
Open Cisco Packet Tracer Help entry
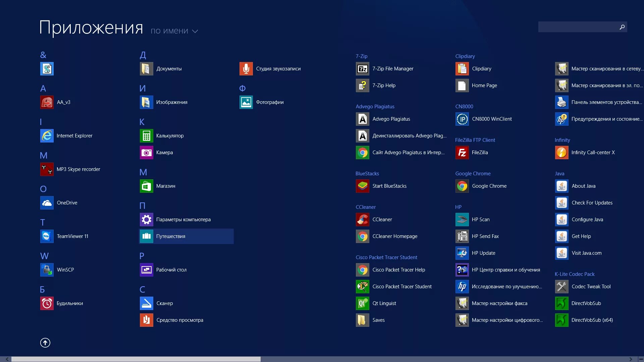(x=390, y=270)
